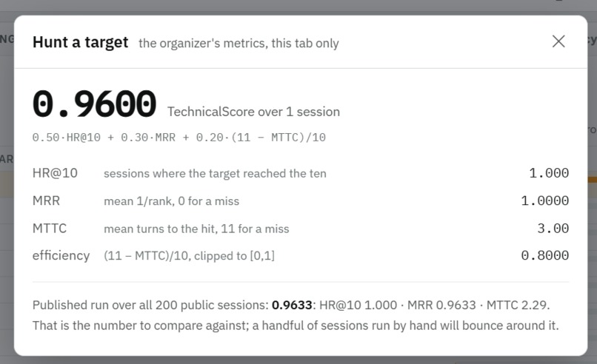Click the "That is the number to compare against" sentence
597x364 pixels.
point(296,326)
